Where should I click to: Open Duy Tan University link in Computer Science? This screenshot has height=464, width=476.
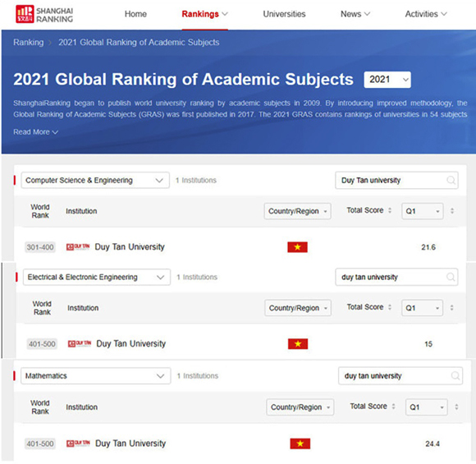(130, 246)
